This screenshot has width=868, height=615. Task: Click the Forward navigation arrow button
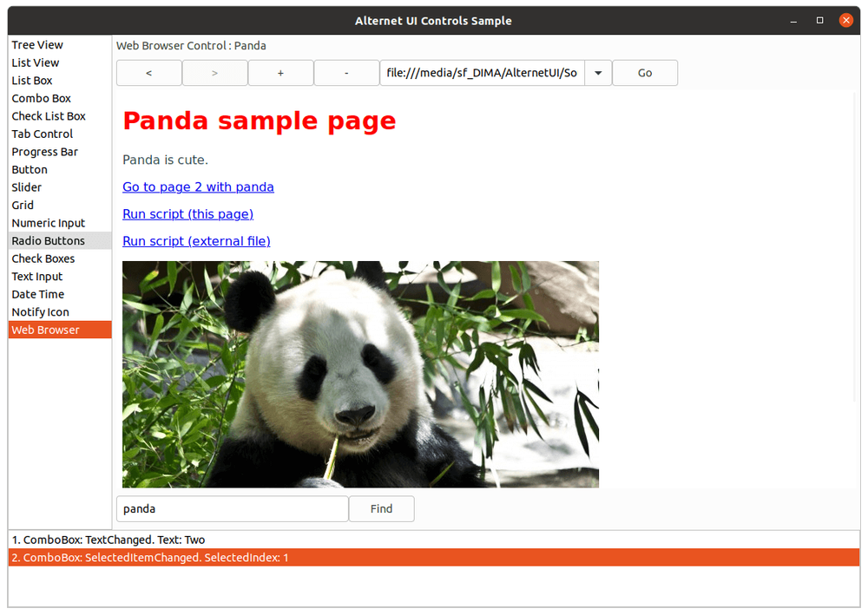(214, 73)
